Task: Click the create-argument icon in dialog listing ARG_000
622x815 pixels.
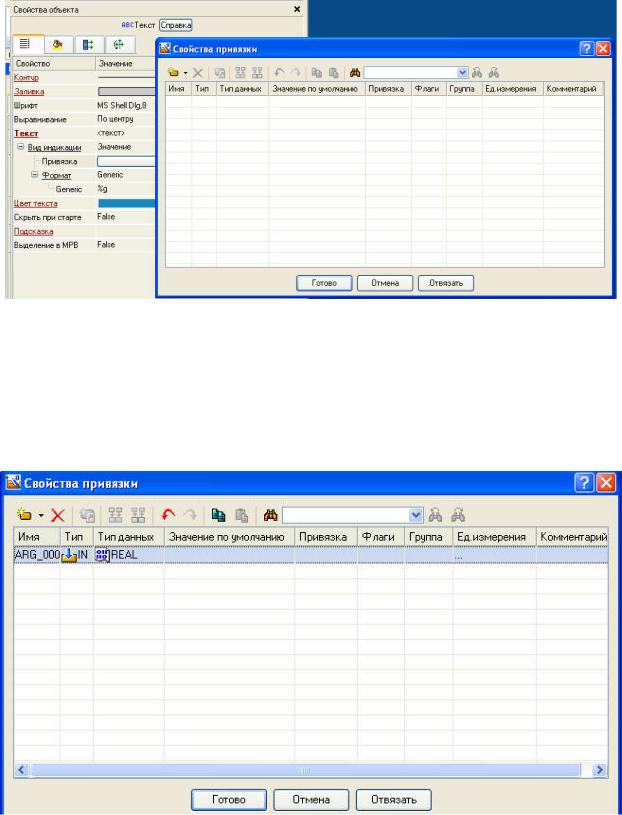Action: tap(24, 515)
